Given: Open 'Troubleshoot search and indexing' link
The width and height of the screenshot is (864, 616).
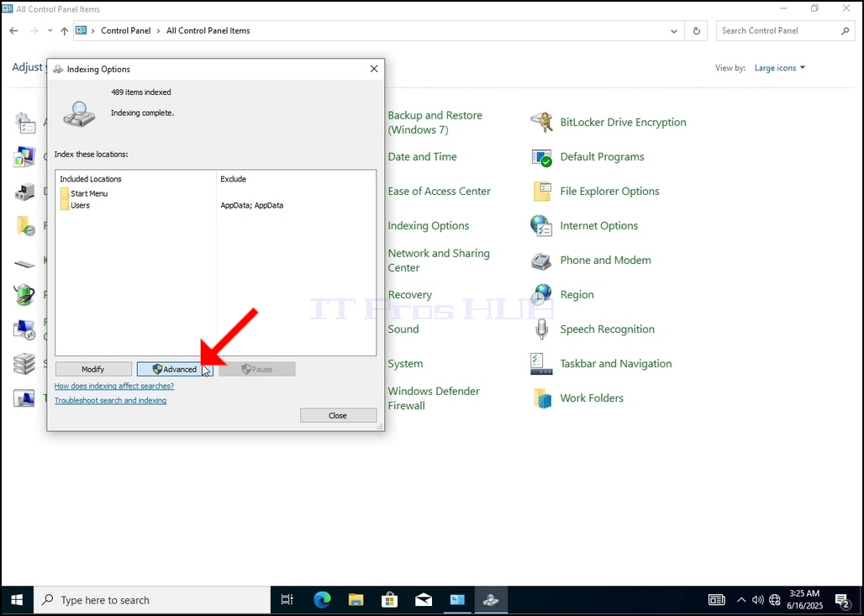Looking at the screenshot, I should click(x=110, y=401).
